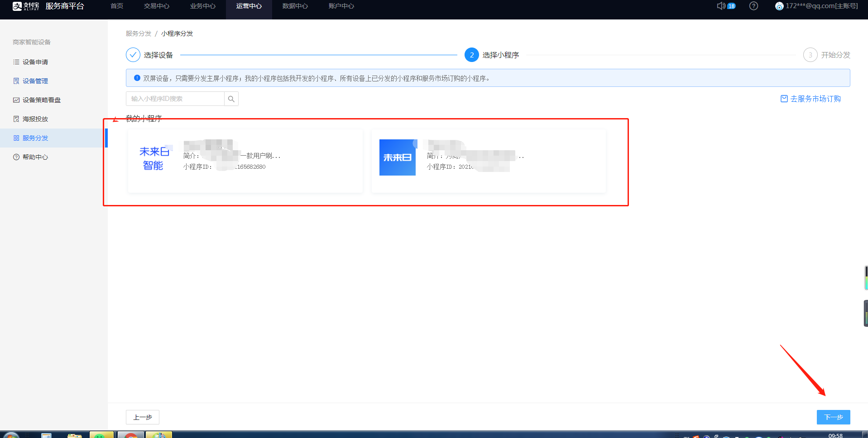This screenshot has width=868, height=438.
Task: Open the 业务中心 tab
Action: point(203,6)
